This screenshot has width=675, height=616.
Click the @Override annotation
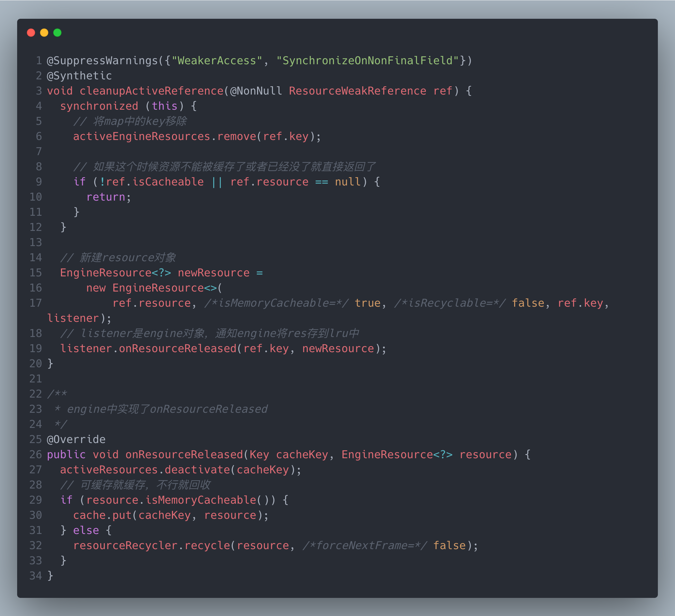point(76,439)
